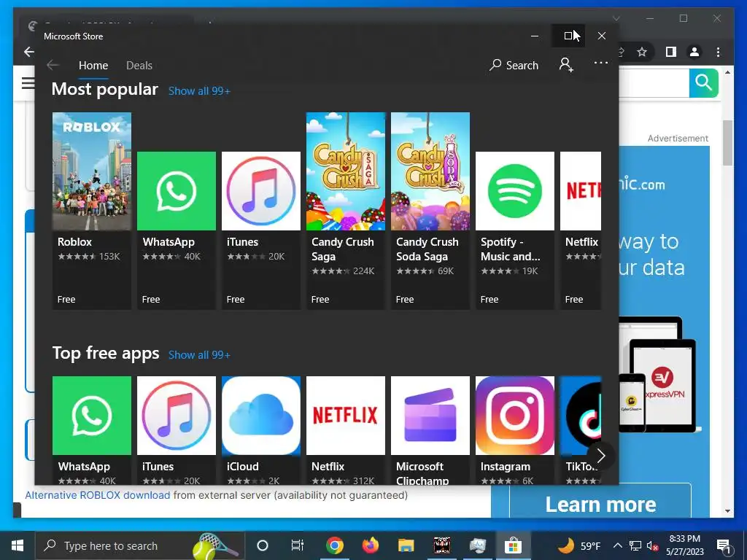
Task: Open Microsoft Store taskbar icon
Action: [x=513, y=545]
